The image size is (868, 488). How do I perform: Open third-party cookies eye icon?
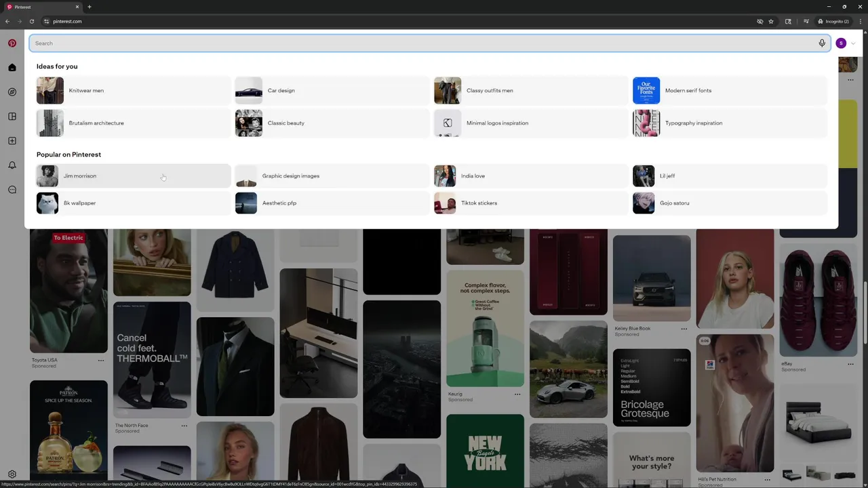pyautogui.click(x=760, y=21)
